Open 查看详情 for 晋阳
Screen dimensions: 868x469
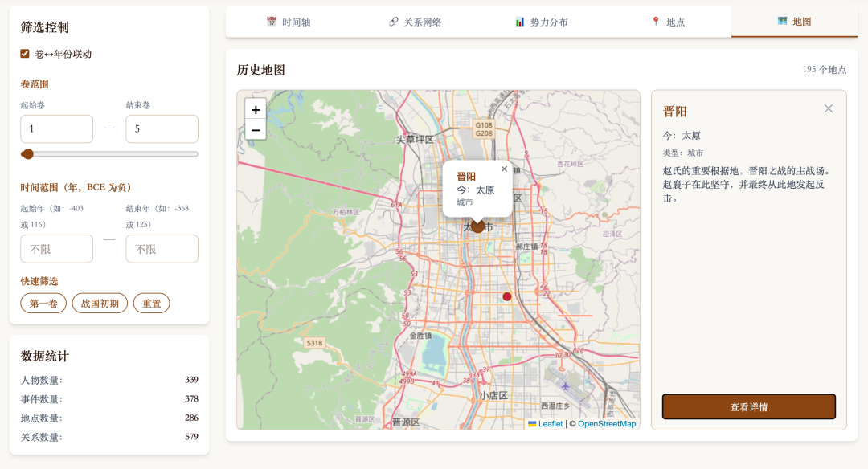click(748, 407)
